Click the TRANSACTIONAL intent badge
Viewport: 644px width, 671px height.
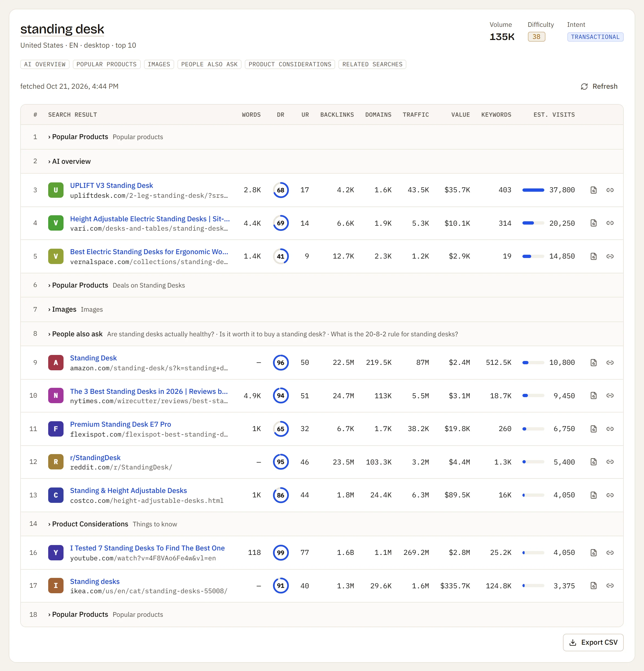click(595, 37)
